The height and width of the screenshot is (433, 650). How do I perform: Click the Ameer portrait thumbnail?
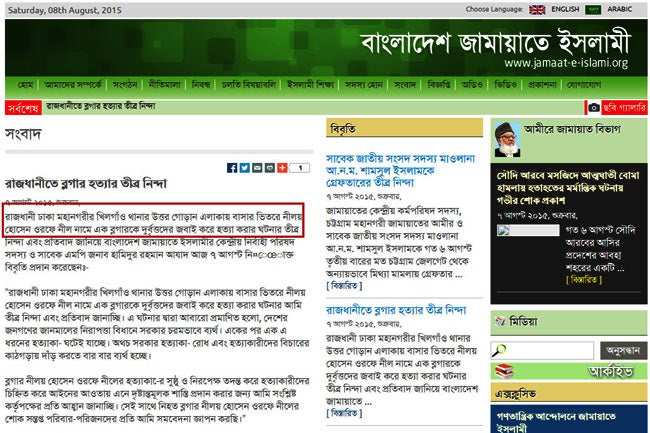[x=507, y=139]
